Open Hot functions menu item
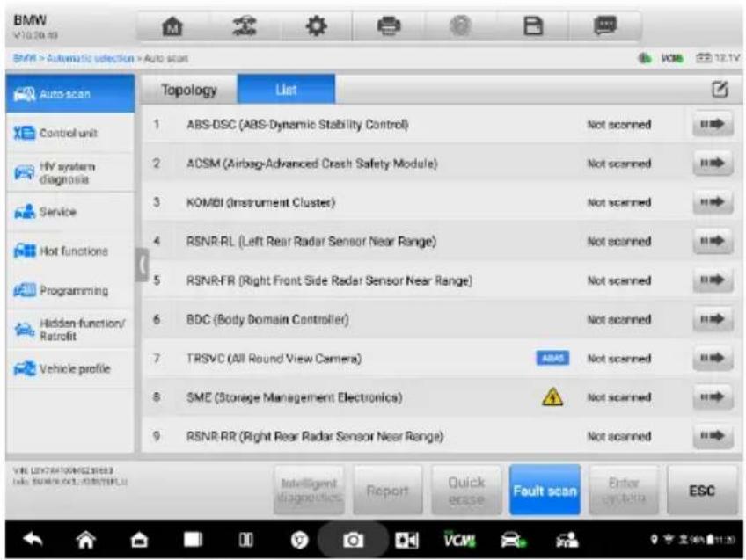The image size is (746, 560). click(x=70, y=251)
